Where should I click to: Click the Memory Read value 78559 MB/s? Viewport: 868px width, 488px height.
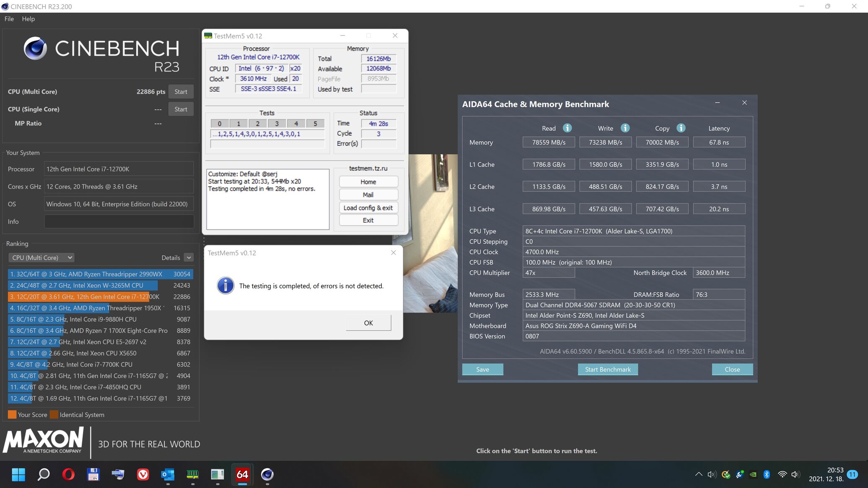(x=549, y=142)
